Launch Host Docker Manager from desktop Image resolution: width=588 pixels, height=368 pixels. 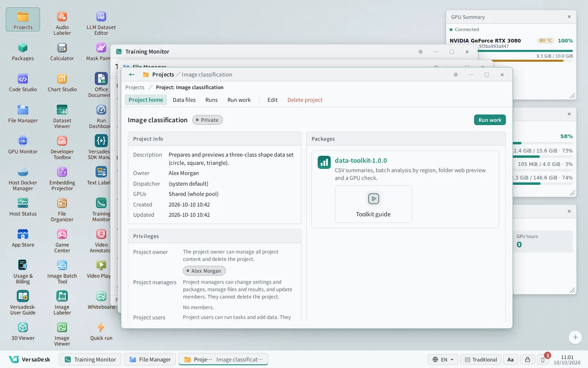23,179
